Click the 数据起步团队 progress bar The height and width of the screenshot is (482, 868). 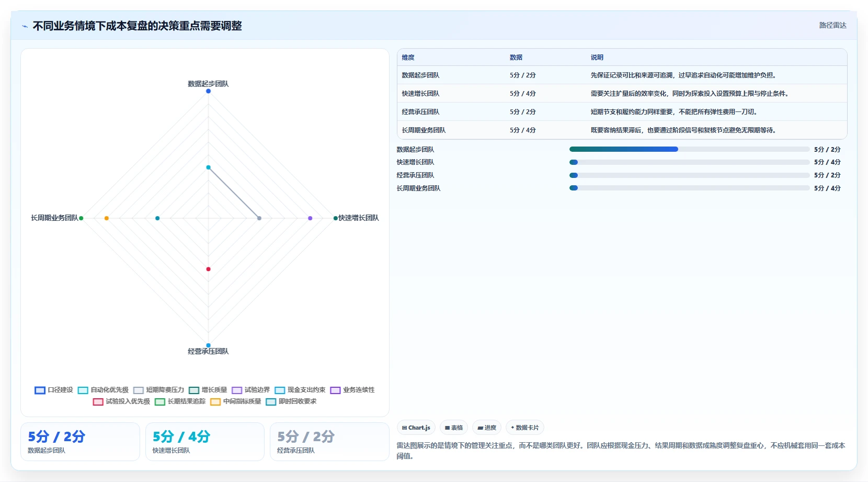(x=689, y=149)
